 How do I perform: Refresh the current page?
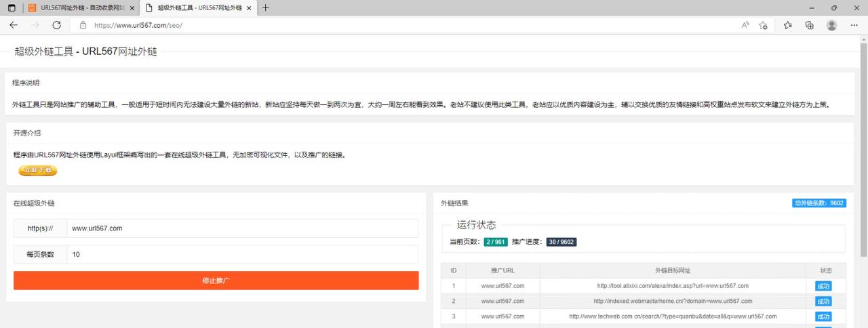coord(57,25)
